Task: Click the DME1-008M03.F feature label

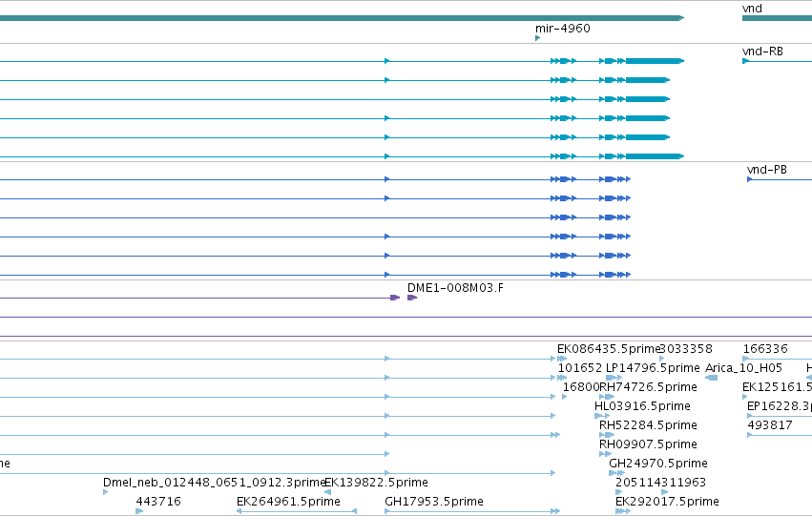Action: (455, 288)
